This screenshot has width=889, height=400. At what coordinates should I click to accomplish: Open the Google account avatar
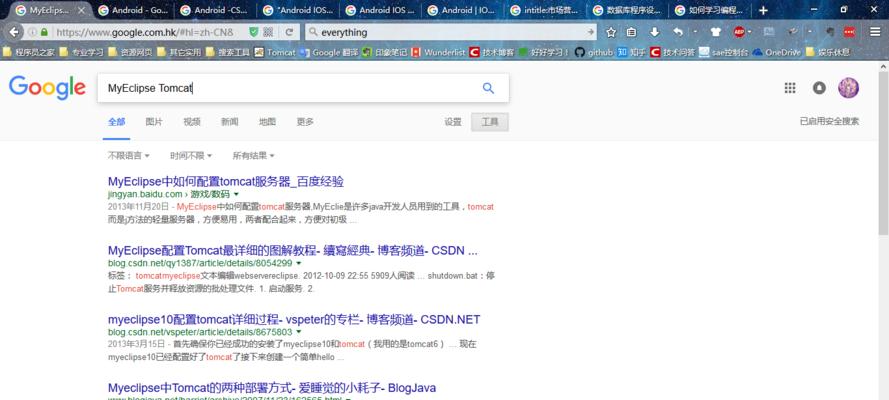click(849, 88)
